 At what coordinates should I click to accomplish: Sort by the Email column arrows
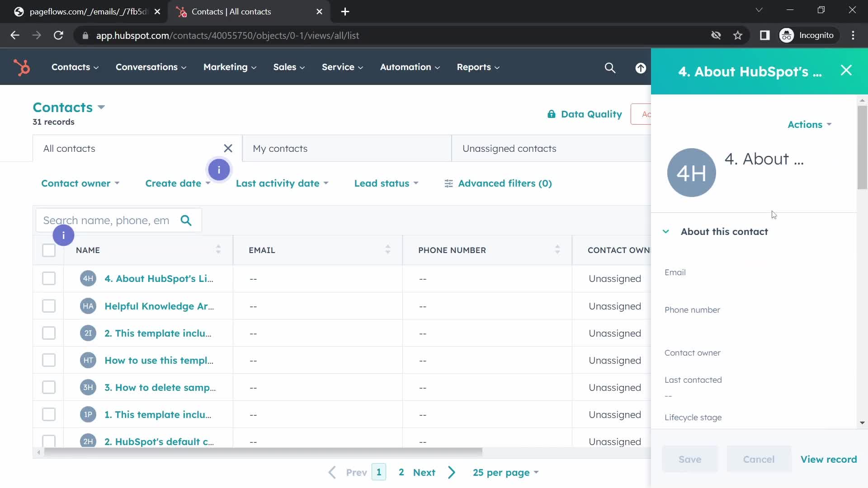click(x=388, y=249)
